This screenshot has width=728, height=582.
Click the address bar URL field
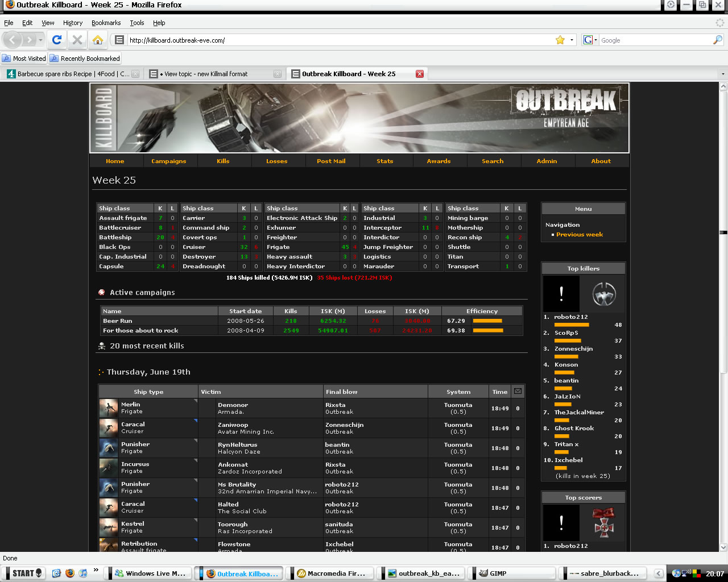coord(340,40)
